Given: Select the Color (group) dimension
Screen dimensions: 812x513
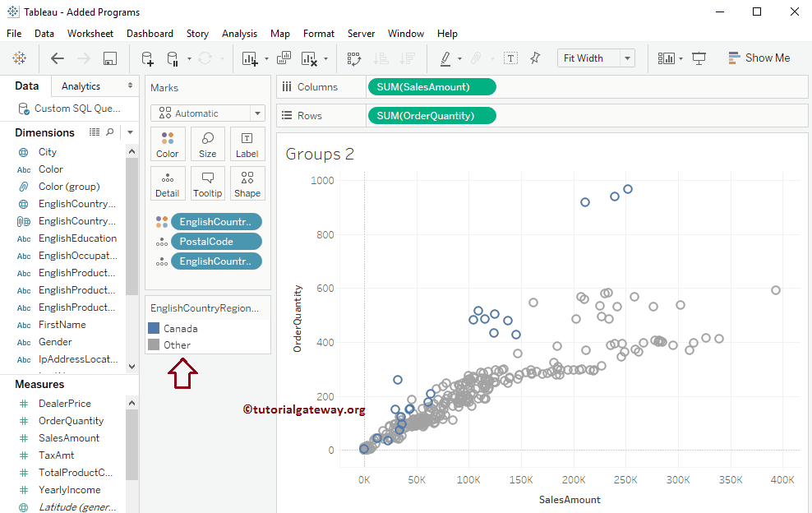Looking at the screenshot, I should coord(69,187).
